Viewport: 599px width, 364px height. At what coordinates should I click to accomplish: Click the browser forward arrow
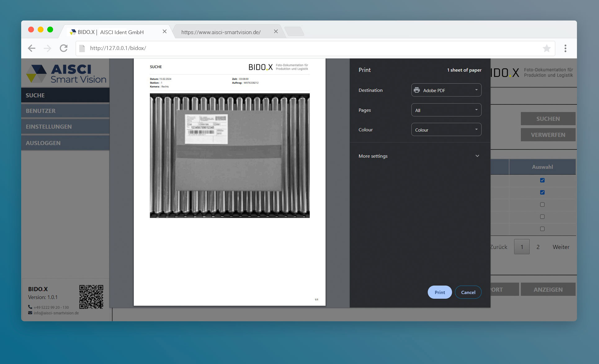click(47, 48)
